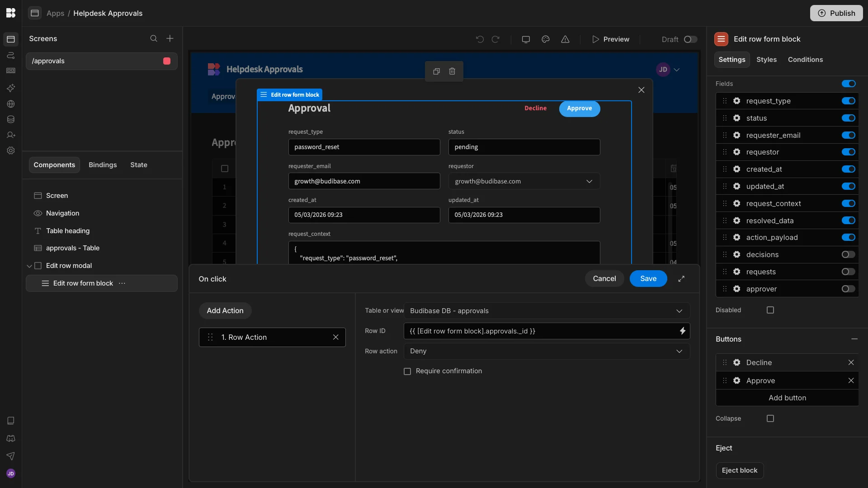
Task: Check the Require confirmation checkbox
Action: 407,371
